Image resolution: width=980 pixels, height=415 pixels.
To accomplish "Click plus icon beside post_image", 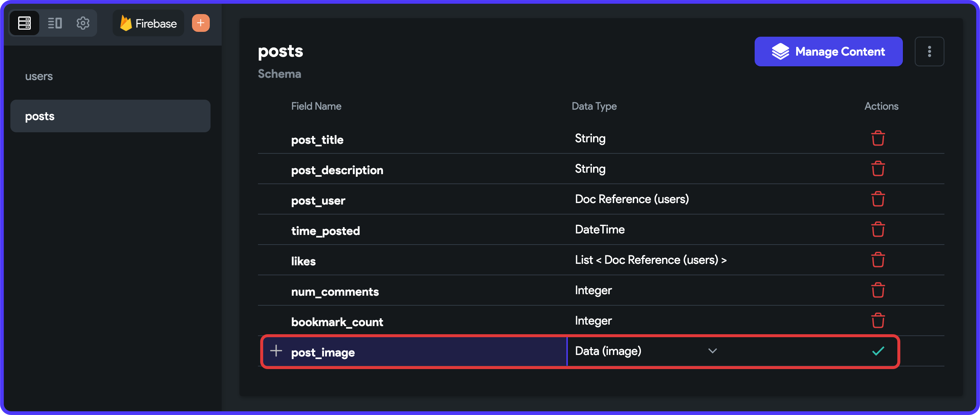I will (x=276, y=351).
